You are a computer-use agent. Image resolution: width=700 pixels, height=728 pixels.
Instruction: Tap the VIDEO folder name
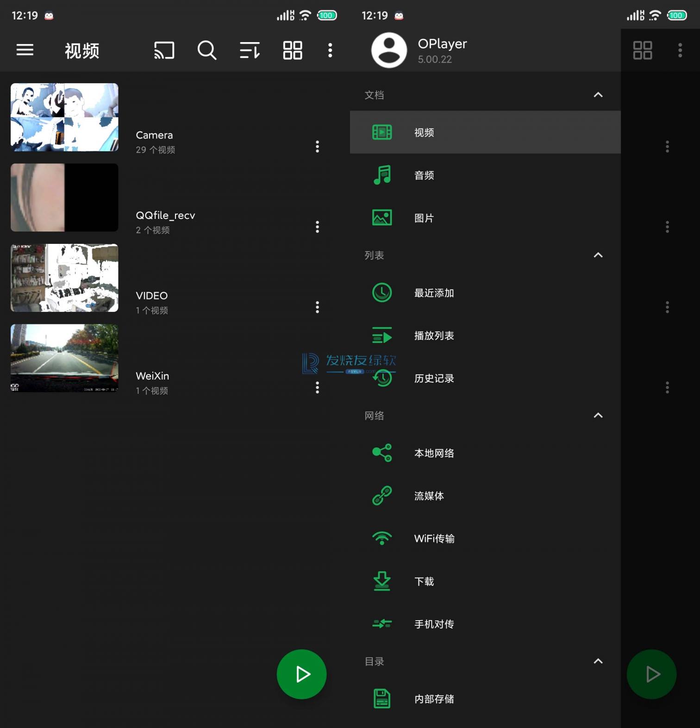pyautogui.click(x=152, y=295)
